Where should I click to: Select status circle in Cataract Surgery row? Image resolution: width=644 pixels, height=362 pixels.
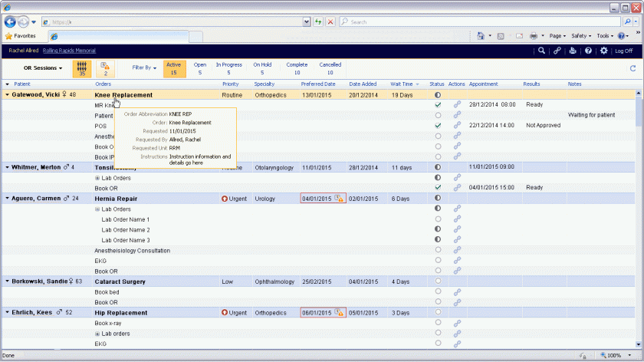(438, 281)
